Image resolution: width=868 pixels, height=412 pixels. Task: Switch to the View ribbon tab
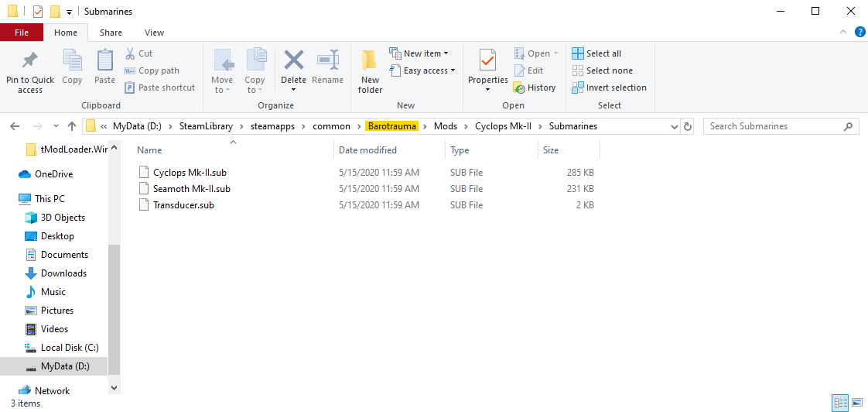tap(154, 33)
